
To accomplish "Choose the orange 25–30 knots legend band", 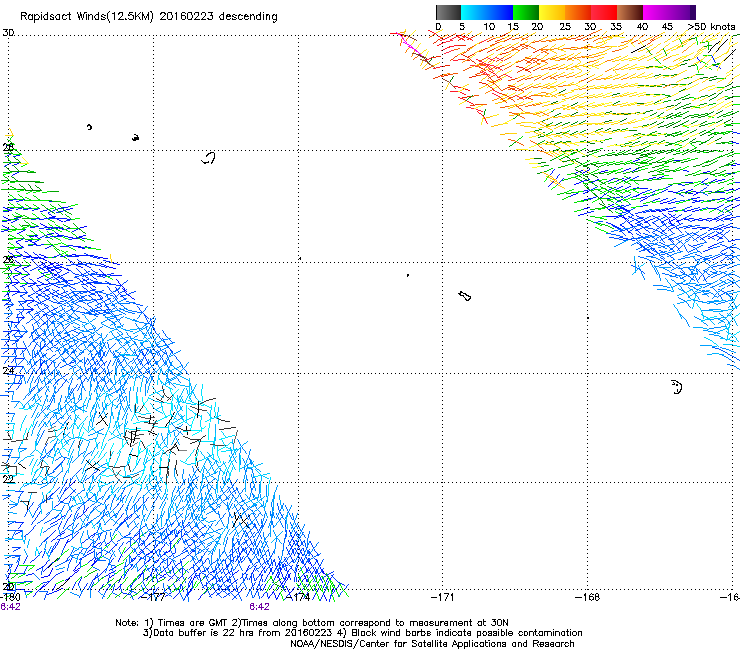I will click(578, 12).
